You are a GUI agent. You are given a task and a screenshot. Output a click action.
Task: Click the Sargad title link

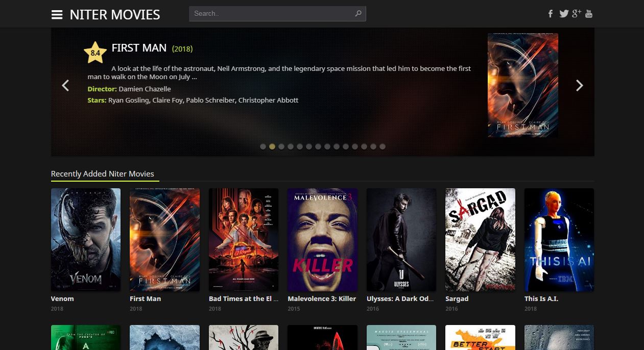[457, 299]
